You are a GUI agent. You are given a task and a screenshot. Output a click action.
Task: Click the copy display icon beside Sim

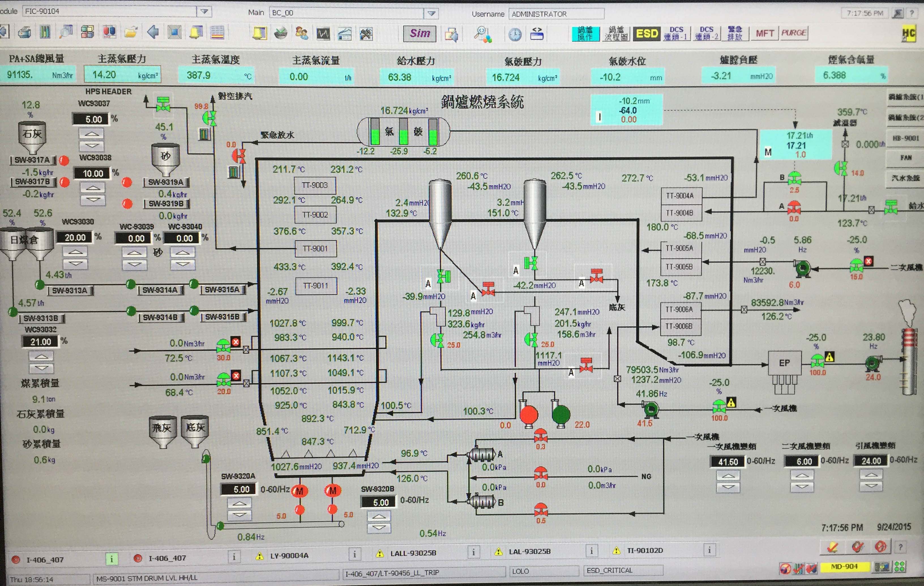coord(452,35)
